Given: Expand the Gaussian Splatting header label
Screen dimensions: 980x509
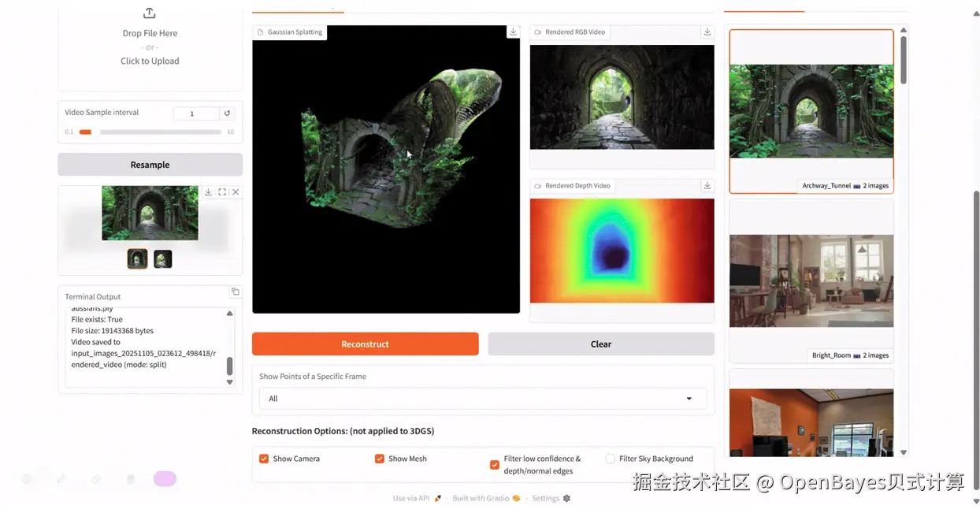Looking at the screenshot, I should tap(291, 32).
